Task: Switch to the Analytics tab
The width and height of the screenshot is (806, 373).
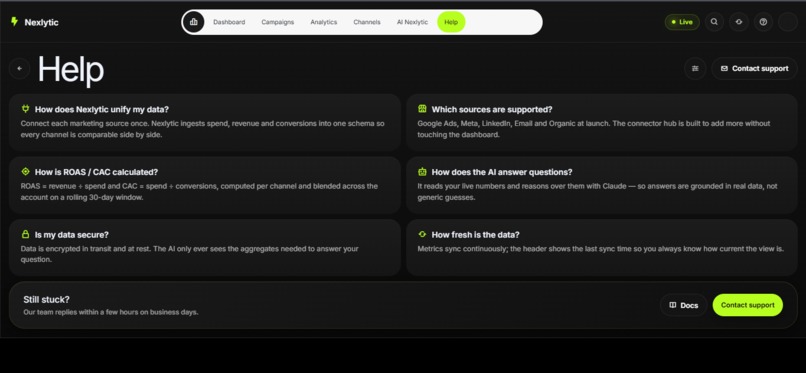Action: (x=324, y=22)
